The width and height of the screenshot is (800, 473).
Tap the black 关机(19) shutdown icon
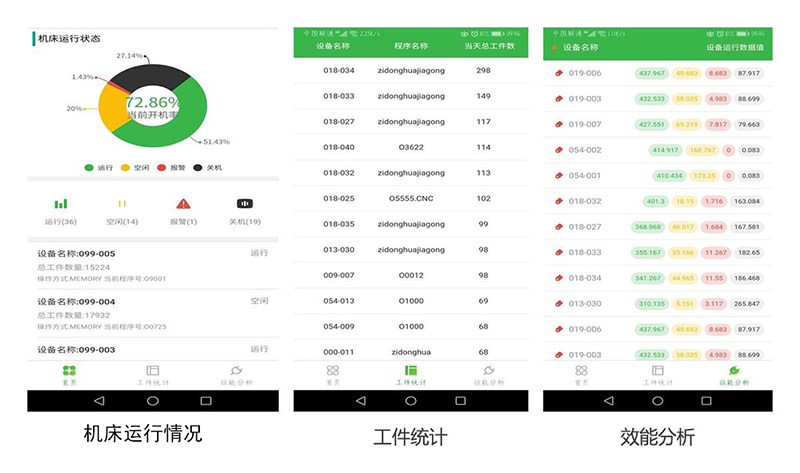[244, 203]
